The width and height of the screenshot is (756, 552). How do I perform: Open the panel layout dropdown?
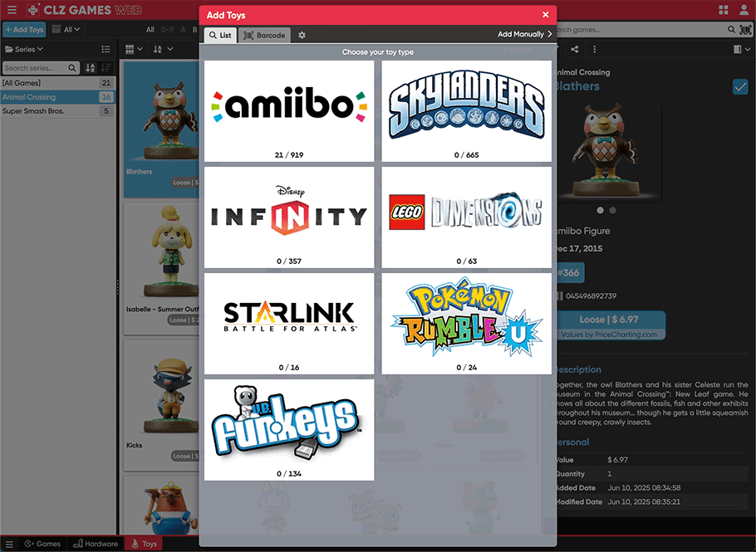tap(742, 49)
